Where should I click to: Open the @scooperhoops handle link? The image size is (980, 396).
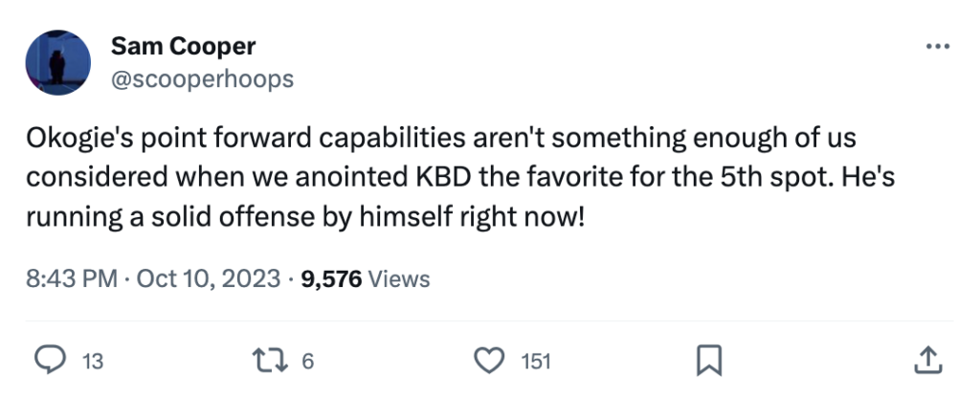pyautogui.click(x=203, y=79)
